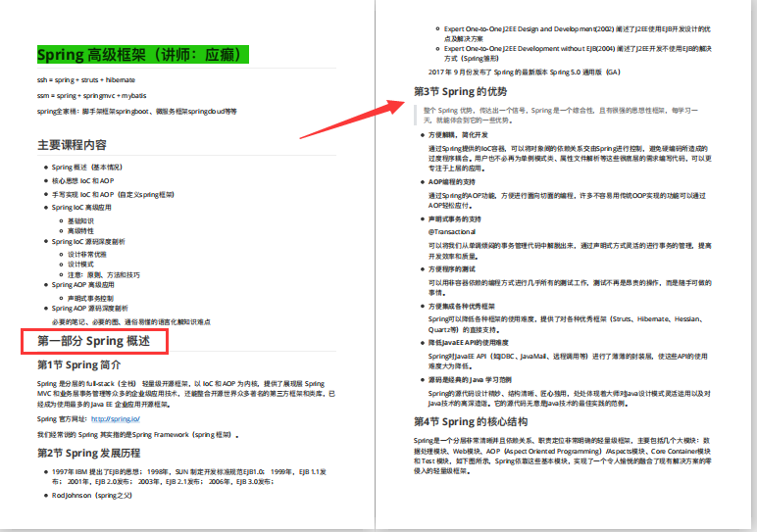Screen dimensions: 757x532
Task: Click line 'Spring 官方网址:' label
Action: (x=63, y=419)
